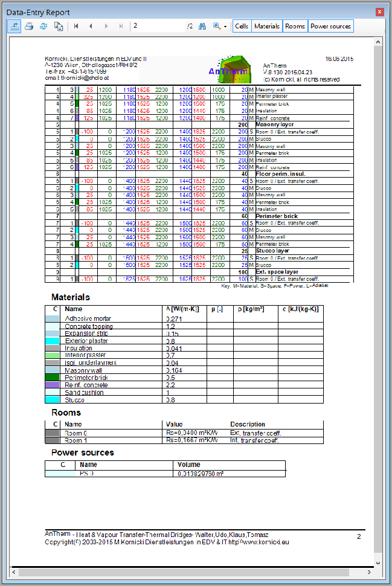Click the print layout toolbar icon
Viewport: 392px width, 586px height.
14,26
